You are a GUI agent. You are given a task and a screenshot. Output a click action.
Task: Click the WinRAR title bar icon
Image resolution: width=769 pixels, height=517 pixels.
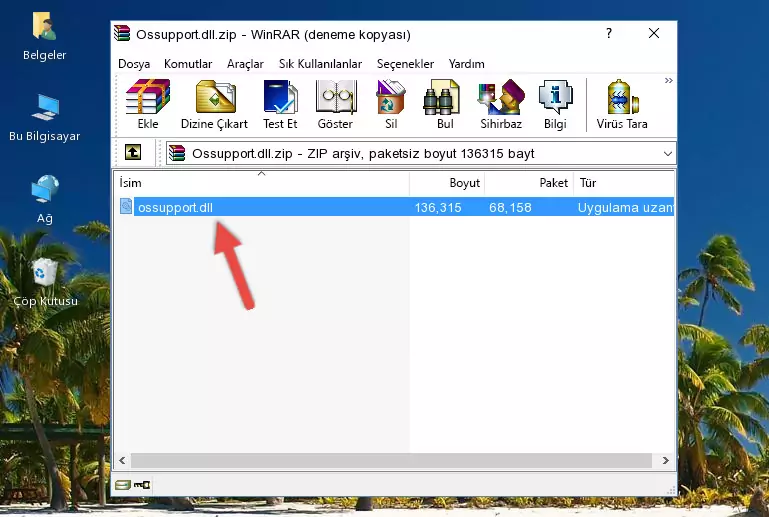123,33
